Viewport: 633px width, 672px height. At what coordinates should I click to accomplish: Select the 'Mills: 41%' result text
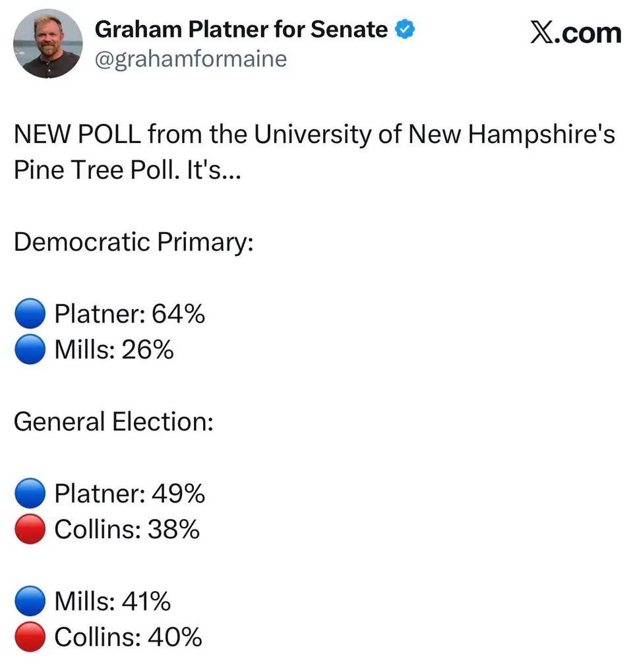(x=112, y=601)
